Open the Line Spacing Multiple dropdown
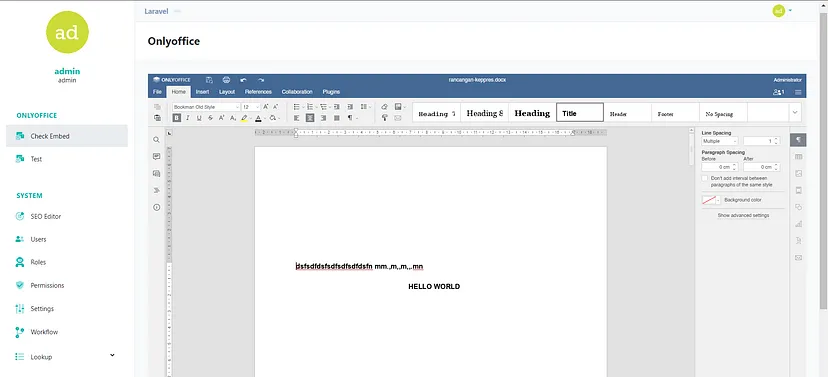The image size is (828, 377). click(x=720, y=141)
